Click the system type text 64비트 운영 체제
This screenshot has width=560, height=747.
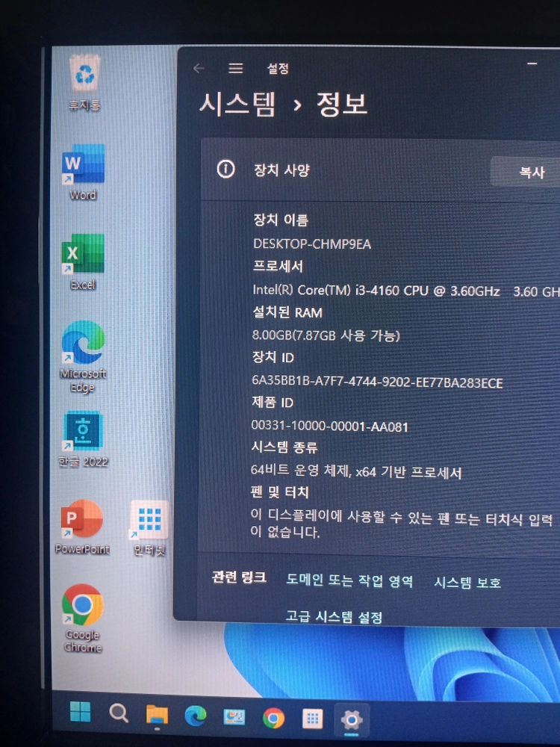(x=300, y=471)
